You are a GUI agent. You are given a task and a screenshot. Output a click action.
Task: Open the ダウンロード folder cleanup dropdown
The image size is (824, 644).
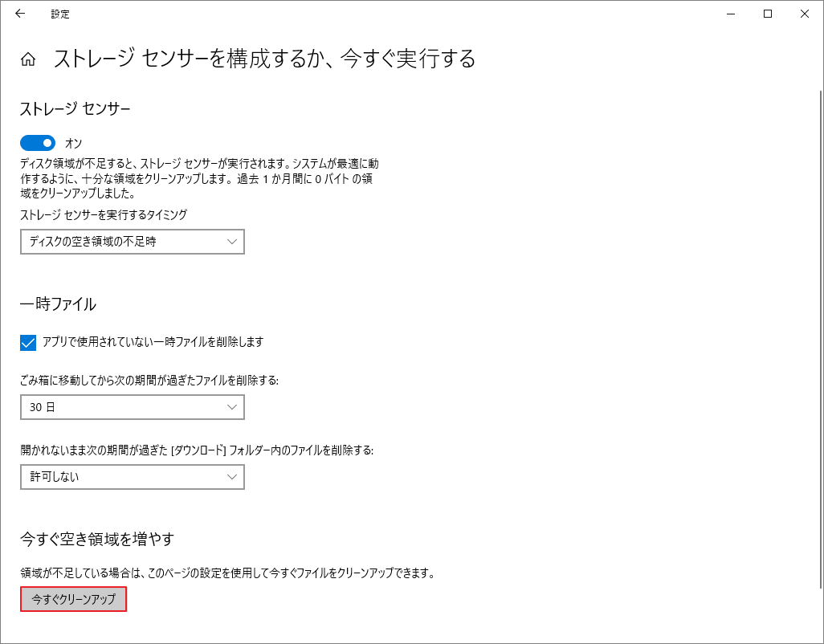[132, 477]
